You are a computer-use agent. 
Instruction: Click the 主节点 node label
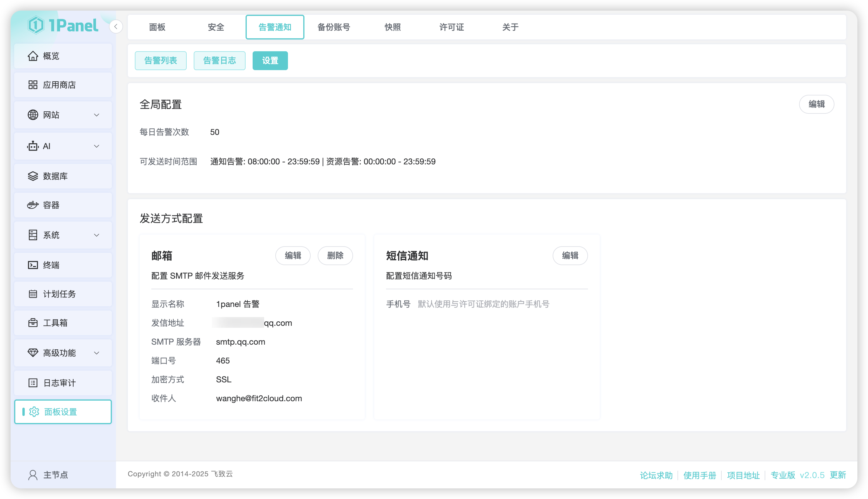point(55,475)
